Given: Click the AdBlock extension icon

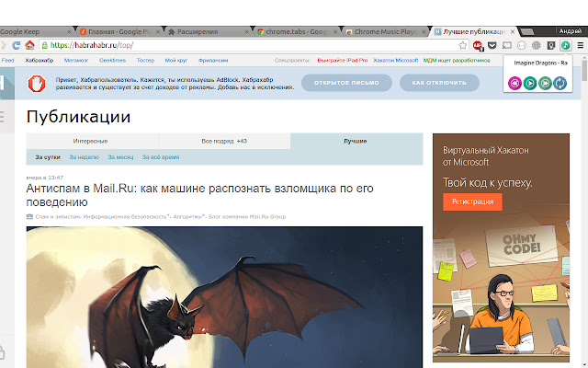Looking at the screenshot, I should click(478, 45).
